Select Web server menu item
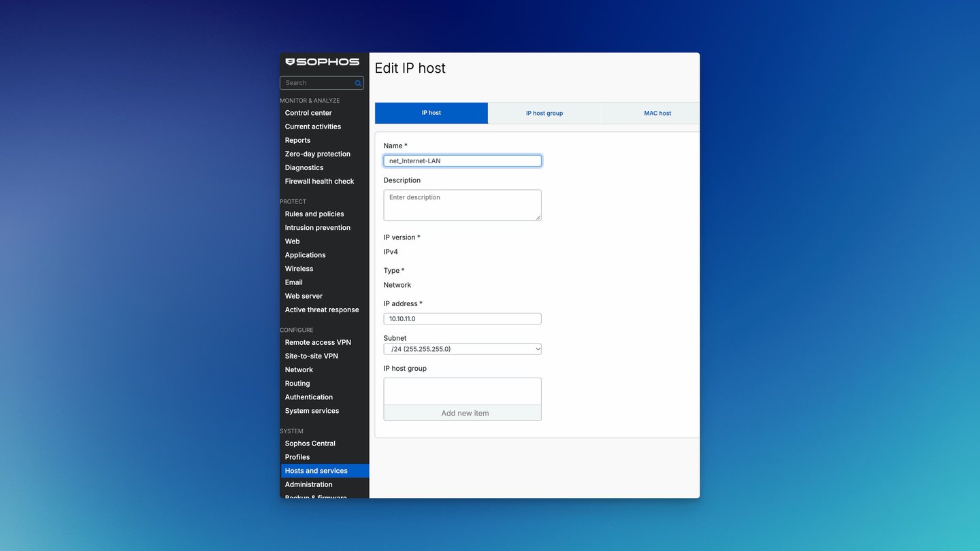 [304, 296]
